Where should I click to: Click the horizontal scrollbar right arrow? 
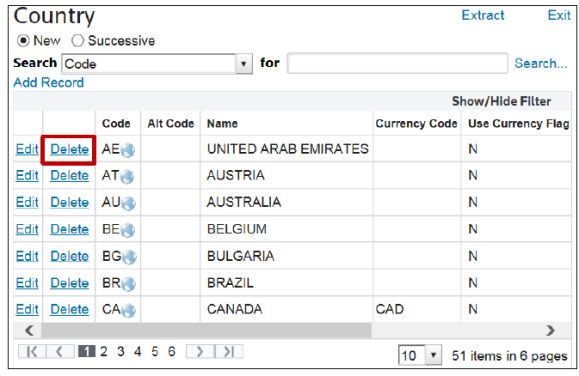pos(551,330)
